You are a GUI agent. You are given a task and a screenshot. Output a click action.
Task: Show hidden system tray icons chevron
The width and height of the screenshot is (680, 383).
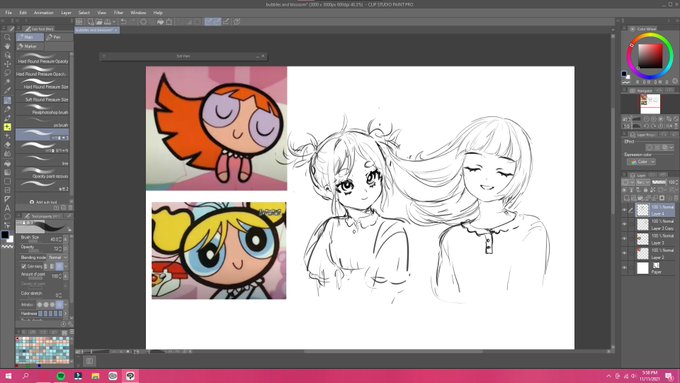pyautogui.click(x=608, y=376)
